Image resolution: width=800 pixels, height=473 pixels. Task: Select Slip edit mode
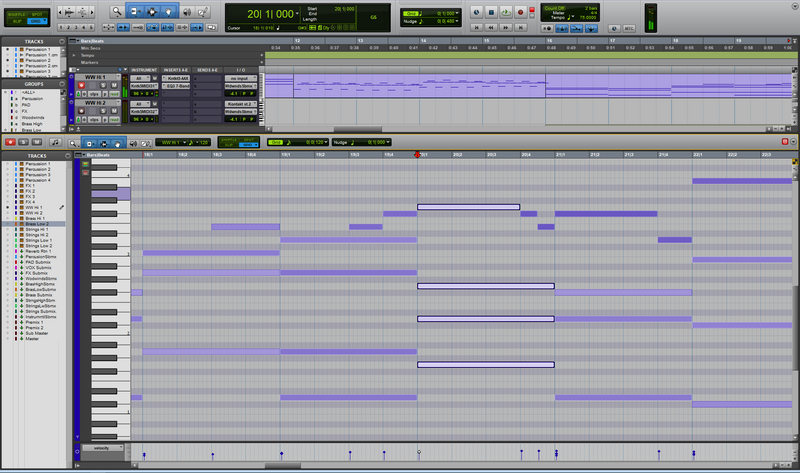[16, 21]
